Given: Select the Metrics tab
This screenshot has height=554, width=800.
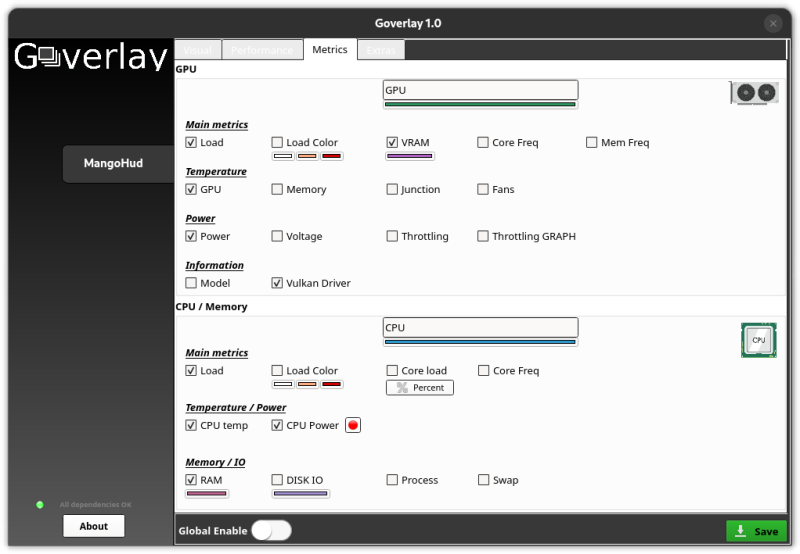Looking at the screenshot, I should pyautogui.click(x=330, y=49).
